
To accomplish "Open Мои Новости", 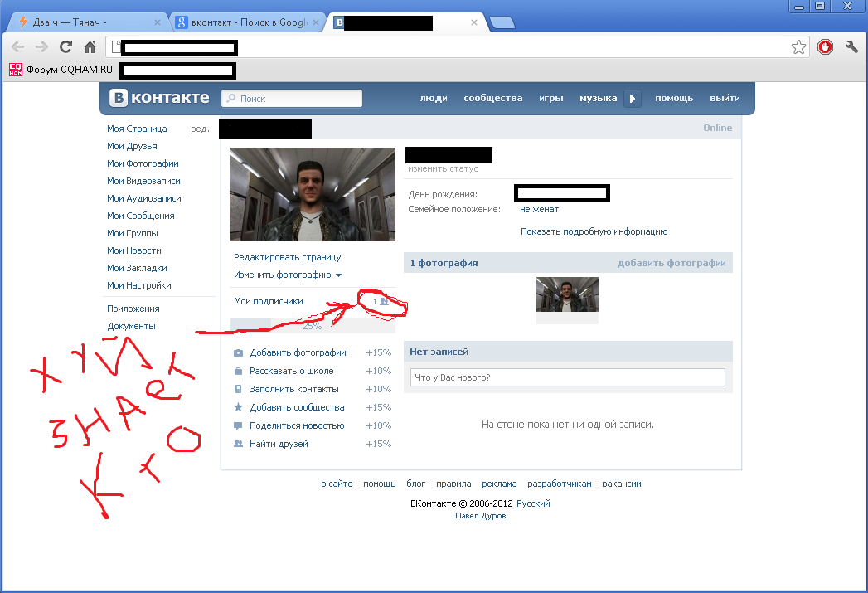I will (134, 250).
